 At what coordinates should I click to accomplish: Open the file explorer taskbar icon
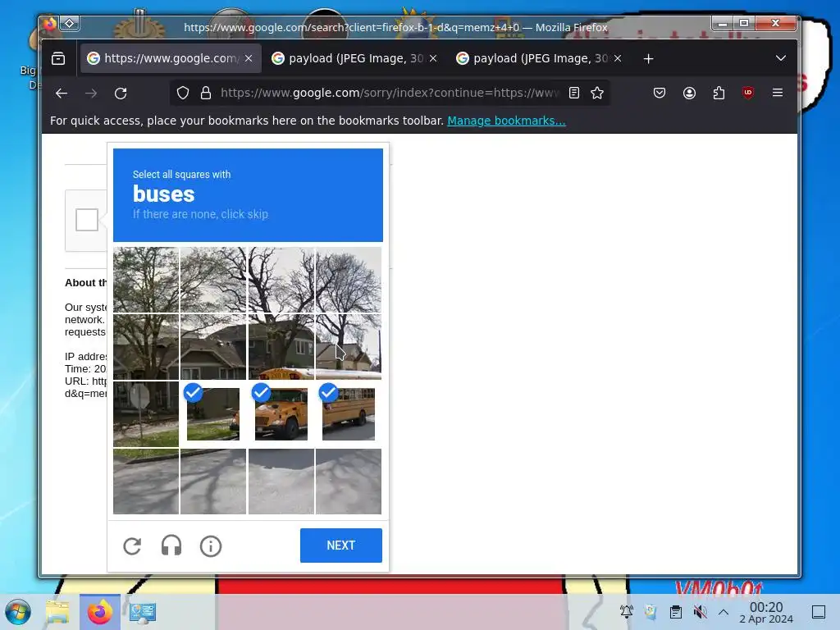[x=57, y=612]
